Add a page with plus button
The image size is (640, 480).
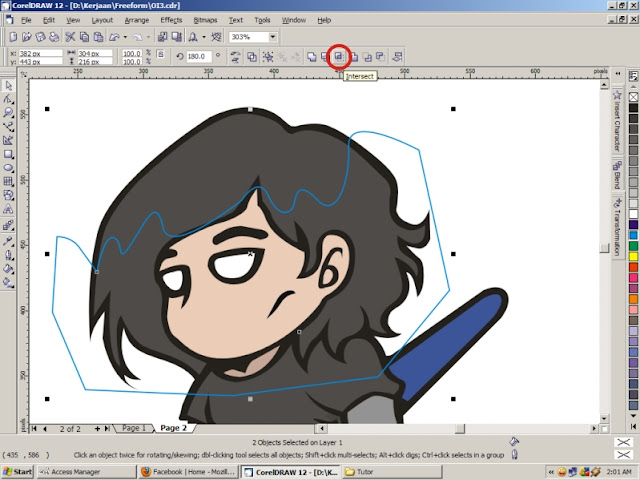[x=97, y=429]
